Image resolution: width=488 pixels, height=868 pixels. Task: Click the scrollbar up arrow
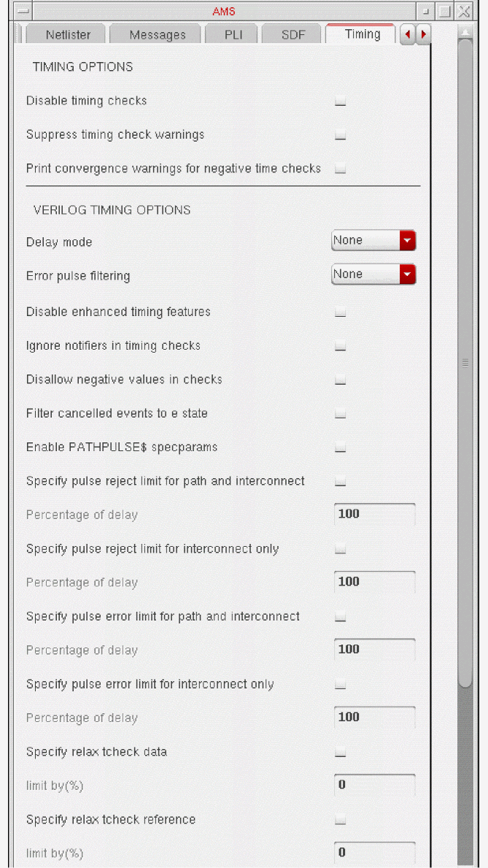coord(465,33)
